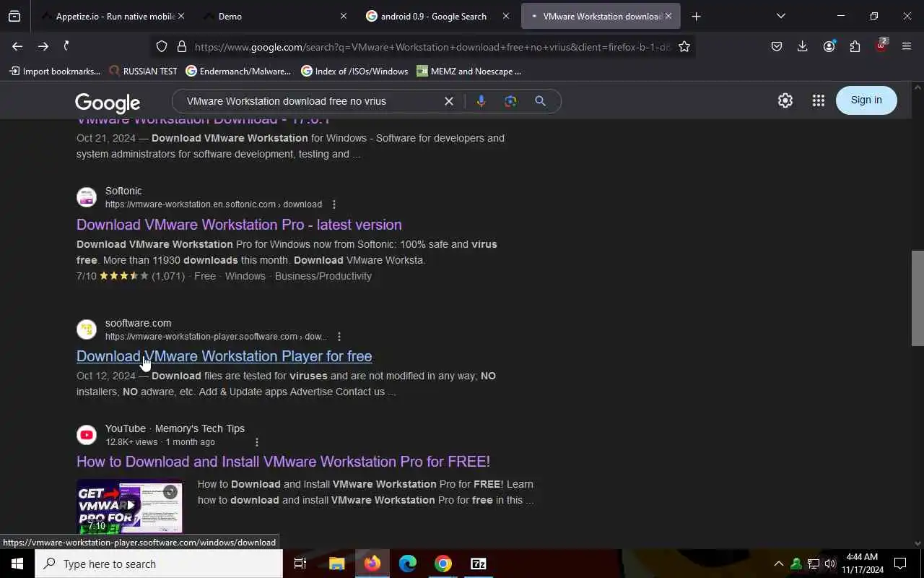Close the Demo tab
This screenshot has height=578, width=924.
[344, 16]
